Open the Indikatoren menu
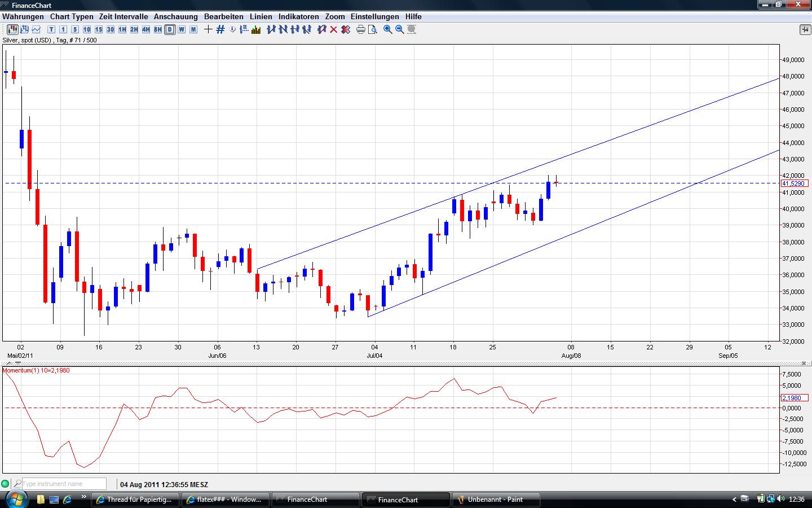Screen dimensions: 812x508 (x=299, y=17)
